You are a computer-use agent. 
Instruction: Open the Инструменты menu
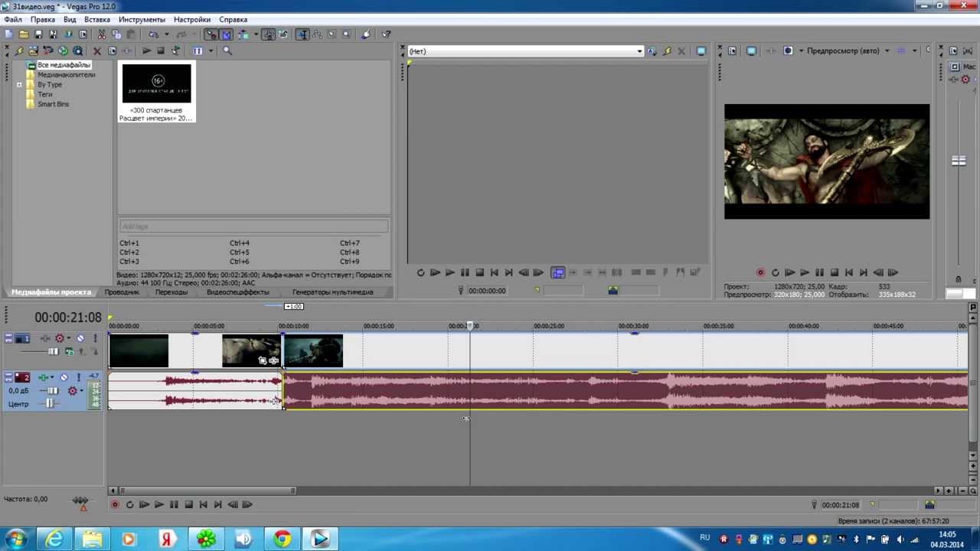click(x=142, y=19)
